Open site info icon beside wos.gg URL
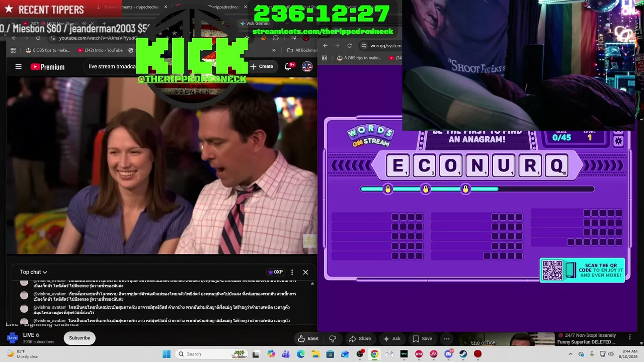644x362 pixels. tap(363, 46)
